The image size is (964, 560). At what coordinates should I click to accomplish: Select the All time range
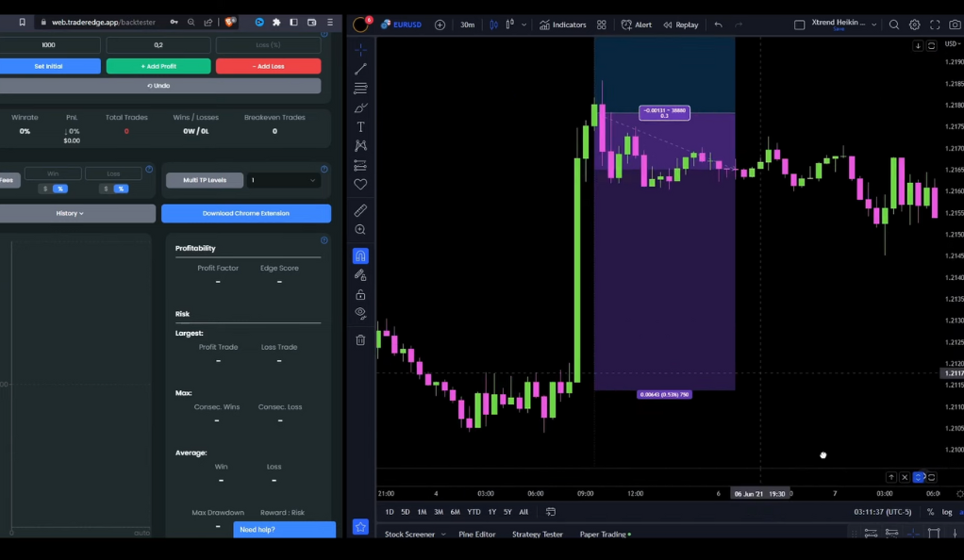click(524, 511)
